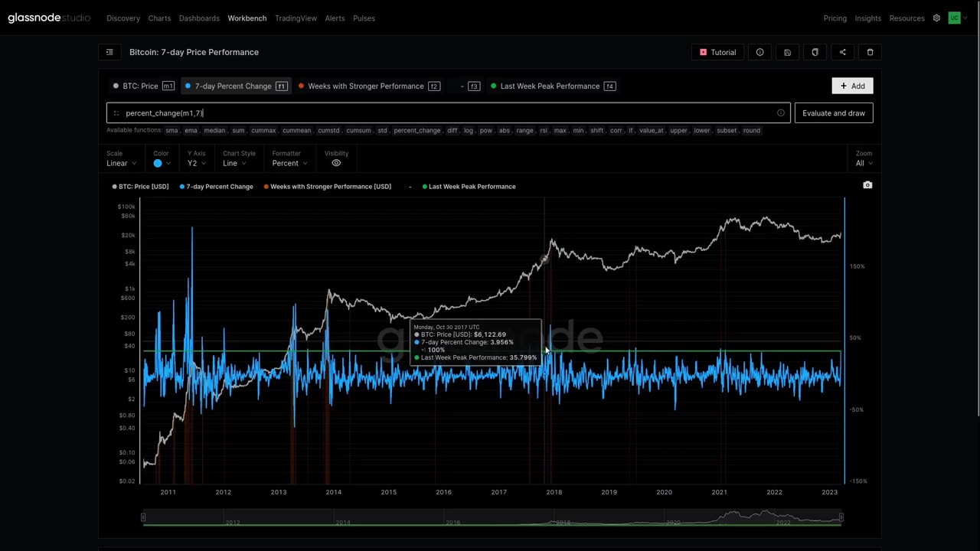980x551 pixels.
Task: Click the Tutorial button
Action: click(x=717, y=52)
